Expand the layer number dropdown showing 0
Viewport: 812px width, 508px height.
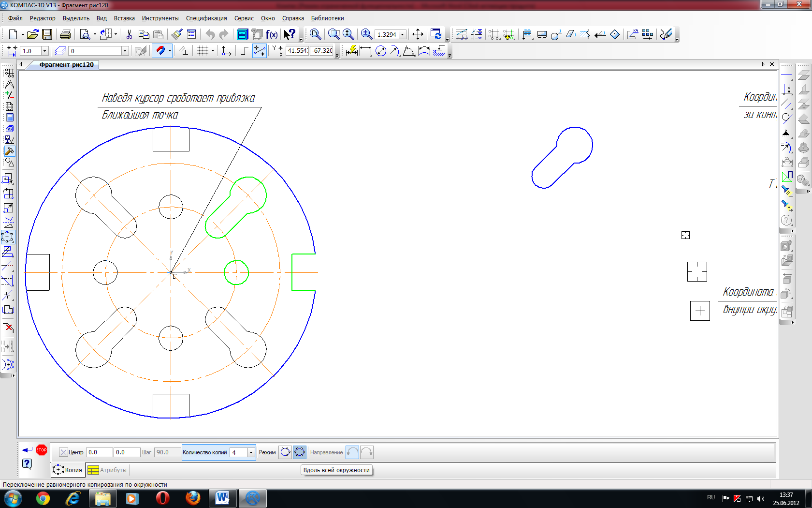(x=125, y=51)
